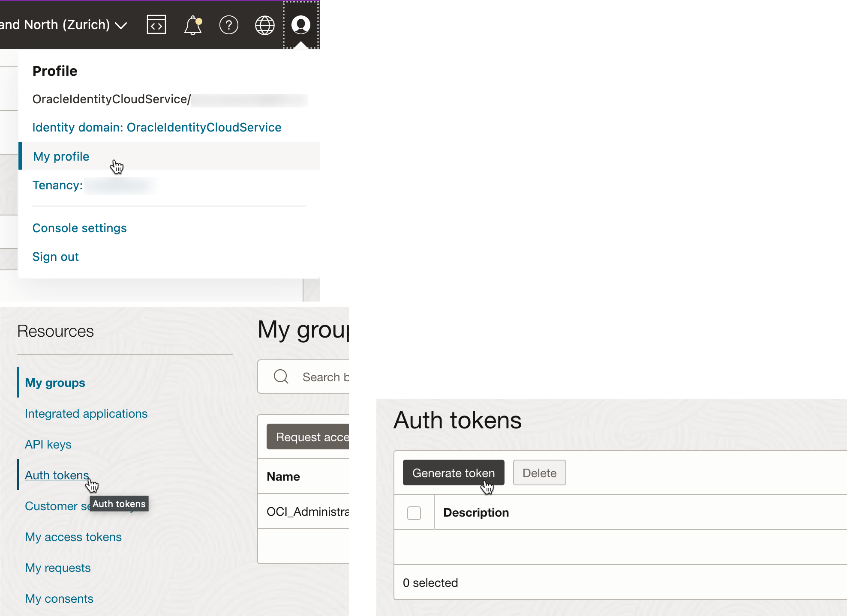847x616 pixels.
Task: Open Console settings from profile menu
Action: pyautogui.click(x=80, y=228)
